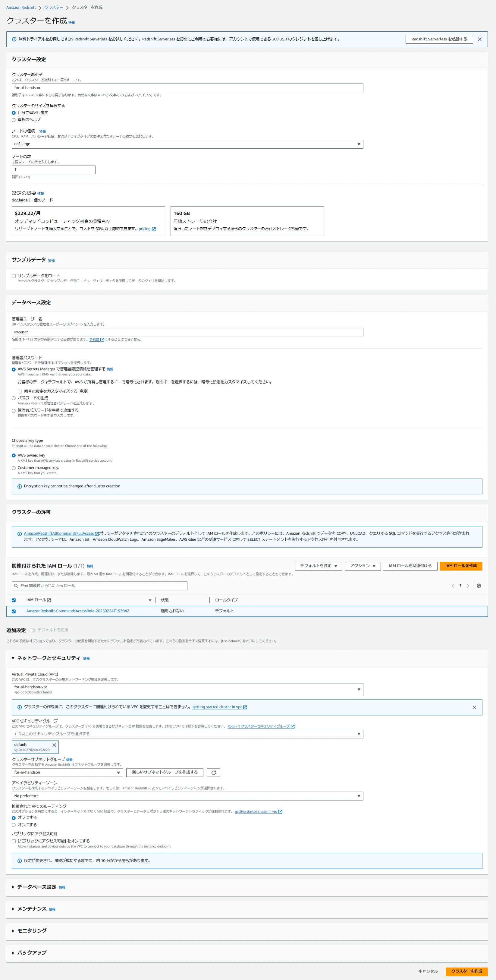Choose AWS Secrets Manager password management radio
This screenshot has height=980, width=496.
coord(14,369)
